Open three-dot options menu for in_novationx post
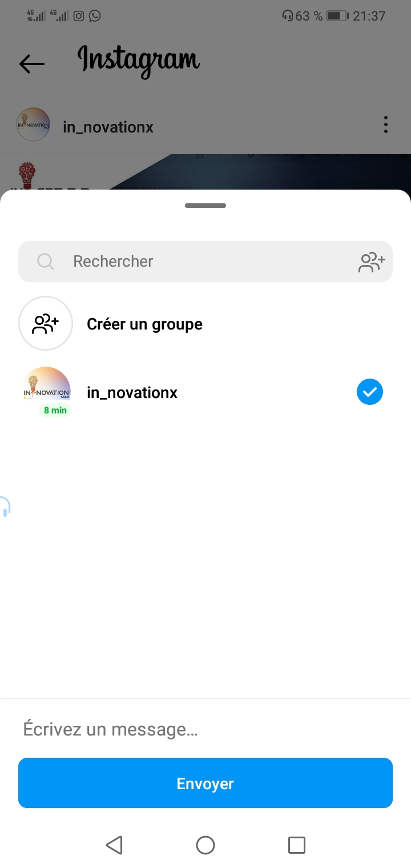The width and height of the screenshot is (411, 868). (386, 124)
